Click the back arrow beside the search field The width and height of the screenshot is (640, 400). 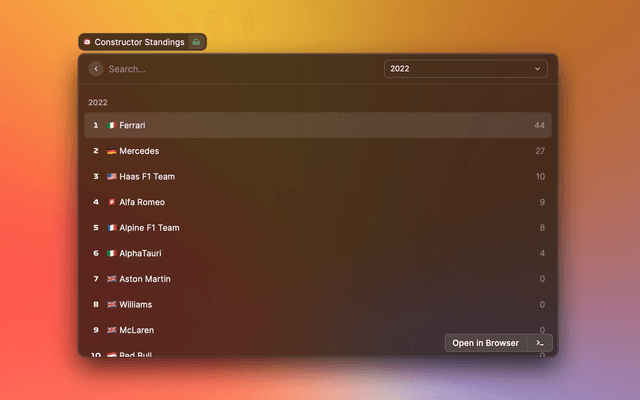[96, 69]
